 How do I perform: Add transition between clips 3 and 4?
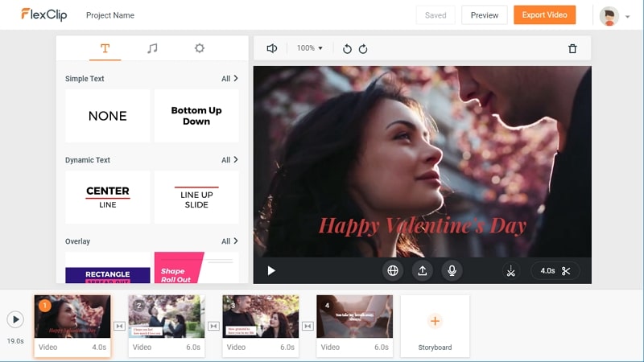coord(308,326)
